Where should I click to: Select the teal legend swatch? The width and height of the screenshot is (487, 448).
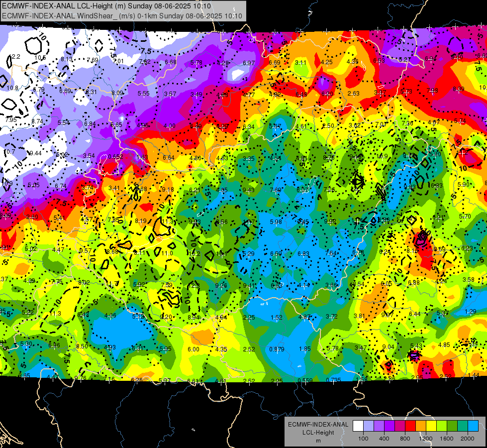463,426
